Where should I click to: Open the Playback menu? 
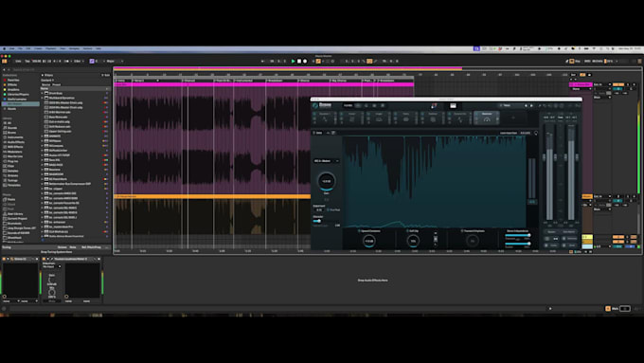(51, 48)
